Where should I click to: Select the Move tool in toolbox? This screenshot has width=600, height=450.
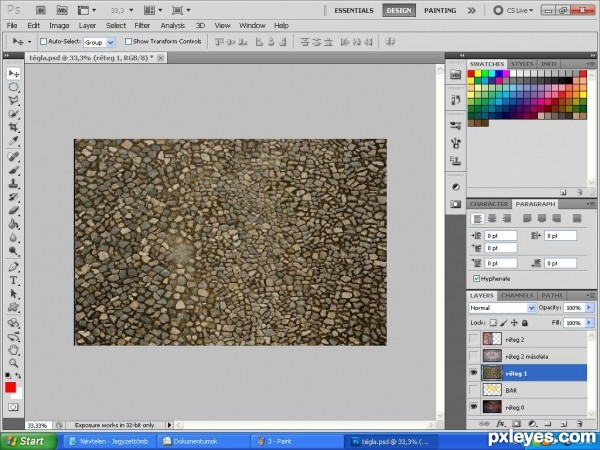pos(13,73)
